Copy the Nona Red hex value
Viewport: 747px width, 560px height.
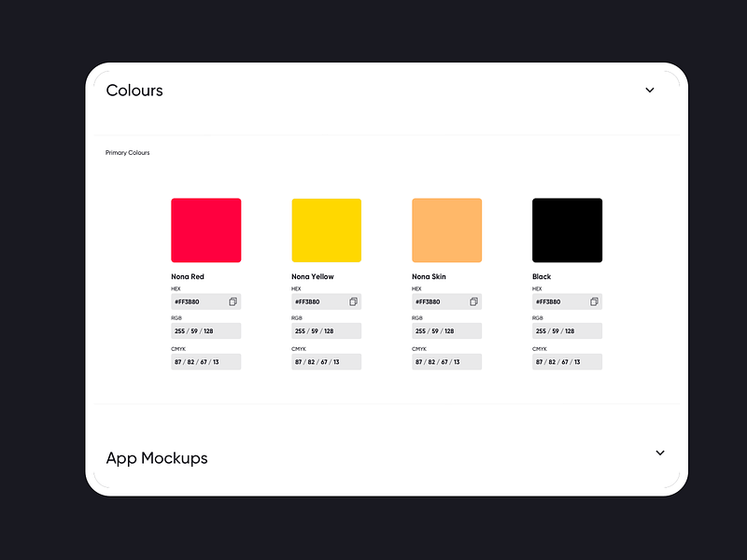[x=233, y=301]
